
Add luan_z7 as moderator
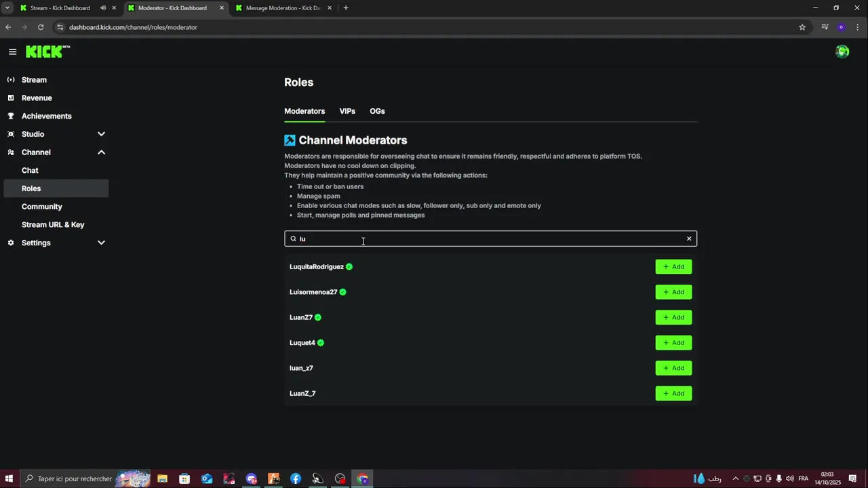click(673, 368)
